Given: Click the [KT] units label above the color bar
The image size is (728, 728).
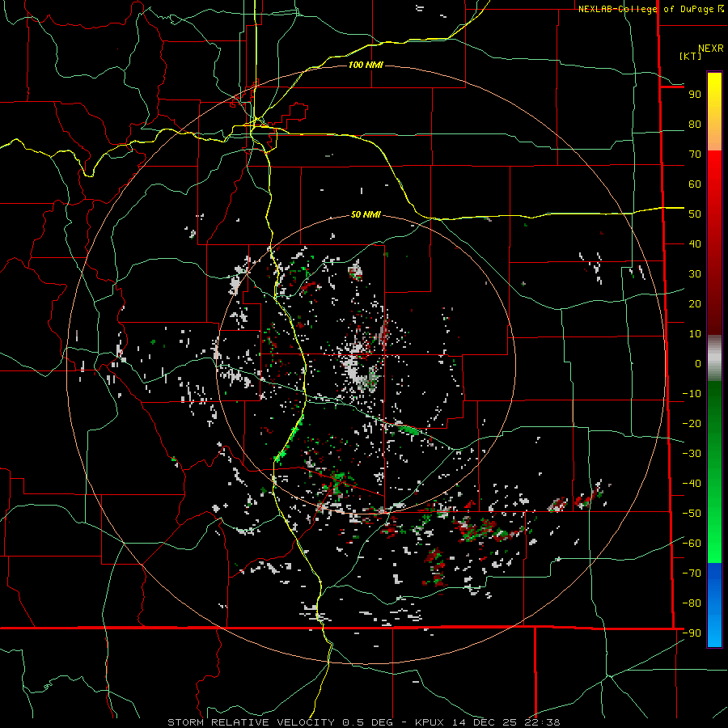Looking at the screenshot, I should pyautogui.click(x=691, y=56).
